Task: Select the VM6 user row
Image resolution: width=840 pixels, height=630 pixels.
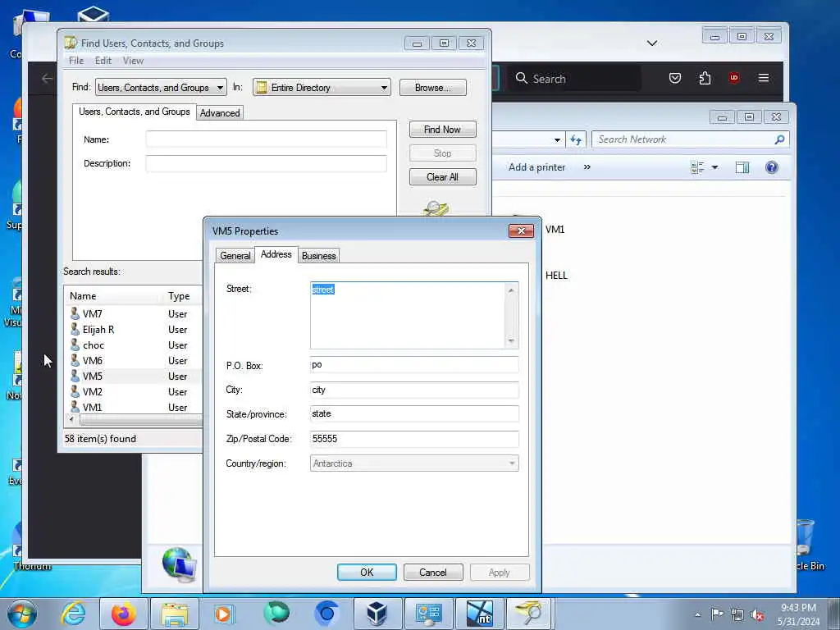Action: (x=134, y=361)
